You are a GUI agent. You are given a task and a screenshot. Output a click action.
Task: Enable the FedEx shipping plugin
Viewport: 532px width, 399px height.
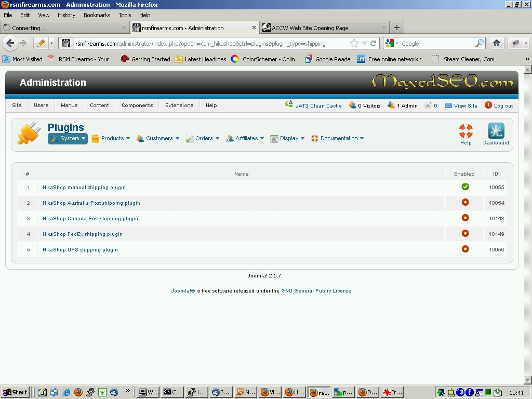465,233
